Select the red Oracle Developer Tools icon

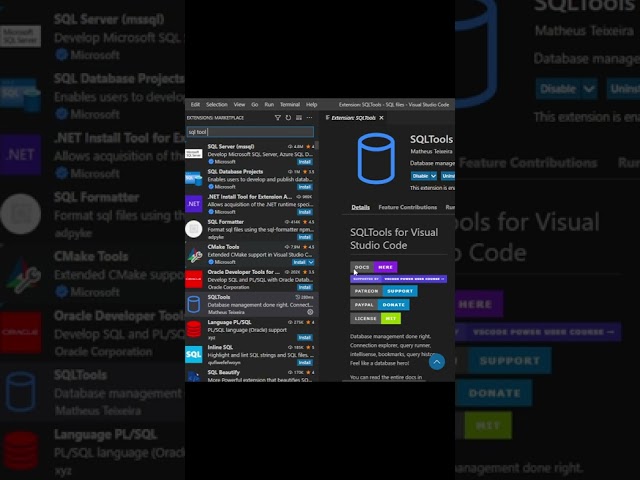[x=193, y=279]
